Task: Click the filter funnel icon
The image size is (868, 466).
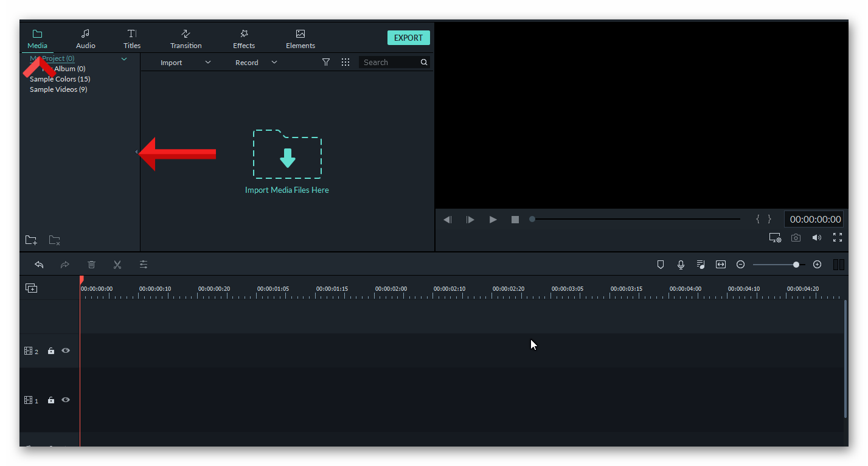Action: (x=326, y=62)
